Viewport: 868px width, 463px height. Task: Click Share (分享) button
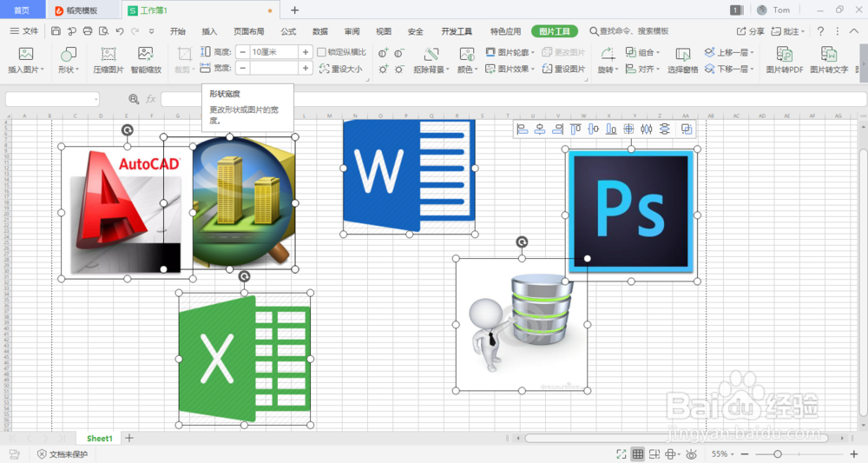pos(750,31)
